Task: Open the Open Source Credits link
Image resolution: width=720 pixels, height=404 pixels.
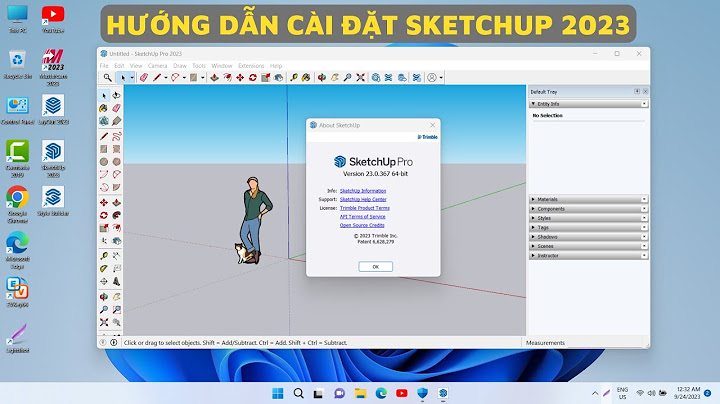Action: tap(362, 225)
